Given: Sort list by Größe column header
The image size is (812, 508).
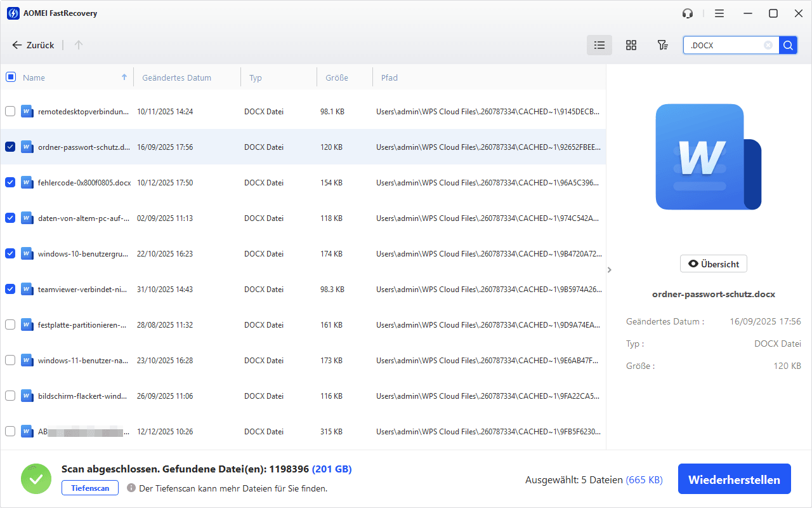Looking at the screenshot, I should point(336,77).
